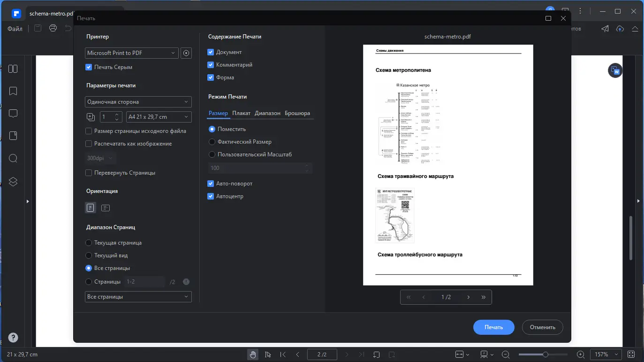
Task: Open the Microsoft Print to PDF printer dropdown
Action: pos(132,53)
